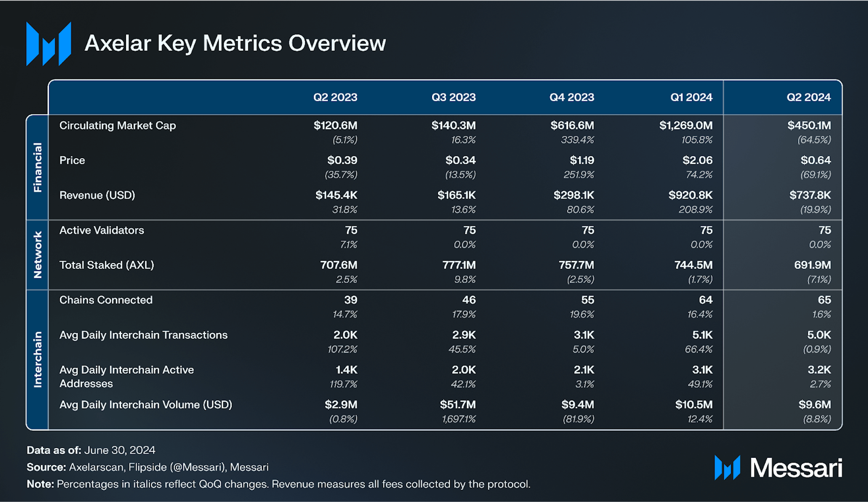Click the Total Staked (AXL) row label
868x502 pixels.
point(107,265)
